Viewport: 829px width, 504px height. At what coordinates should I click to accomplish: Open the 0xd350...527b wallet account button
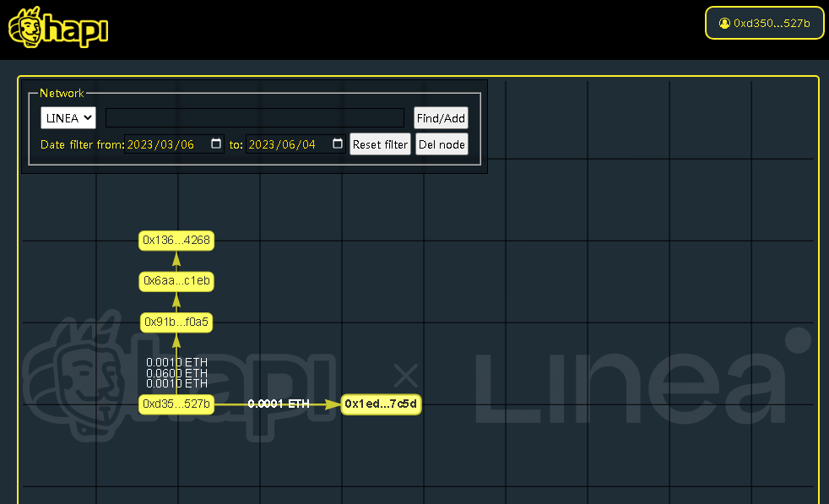point(764,24)
